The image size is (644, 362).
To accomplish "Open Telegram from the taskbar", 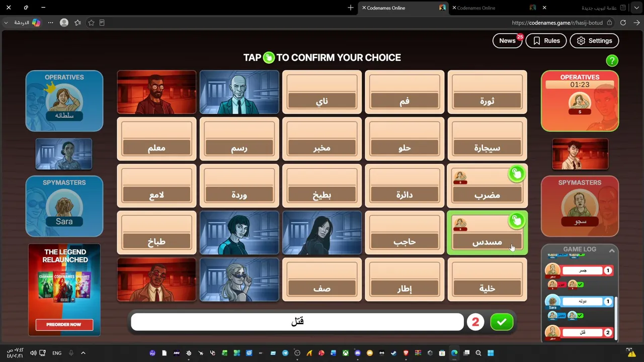I will point(285,353).
